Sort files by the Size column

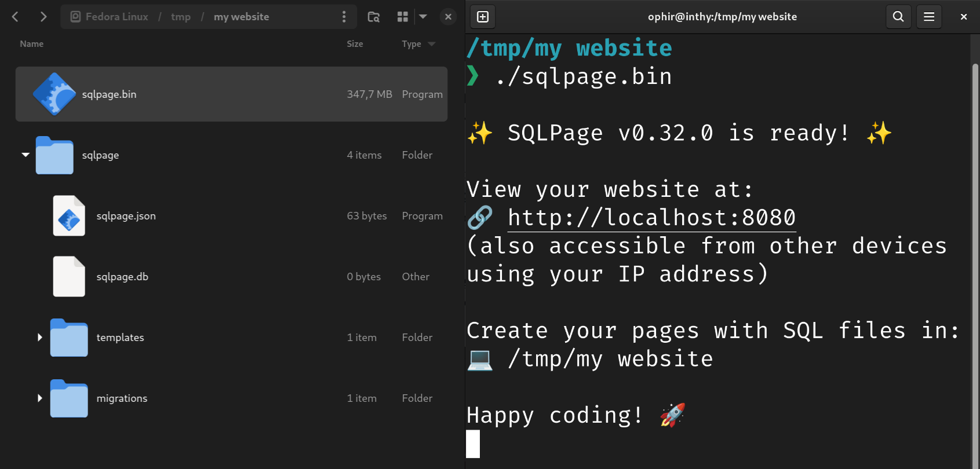pos(355,44)
